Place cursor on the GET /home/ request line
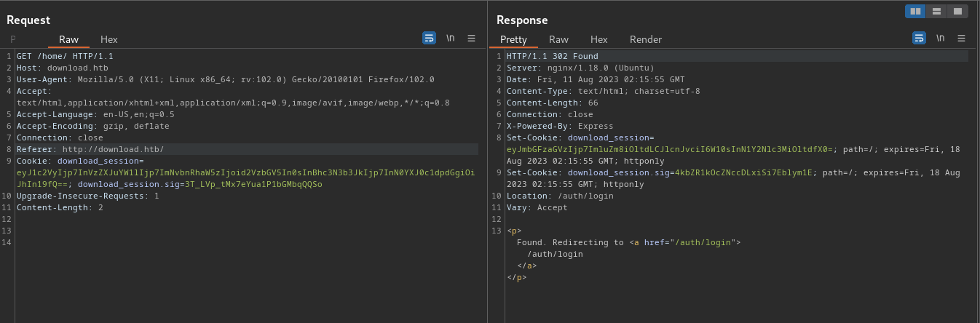This screenshot has width=980, height=323. pyautogui.click(x=65, y=56)
